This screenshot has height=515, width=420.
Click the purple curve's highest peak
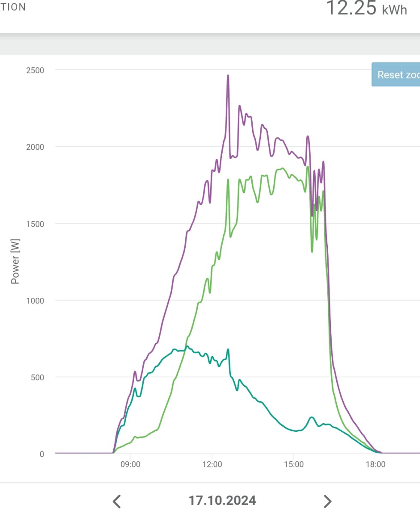click(x=228, y=76)
